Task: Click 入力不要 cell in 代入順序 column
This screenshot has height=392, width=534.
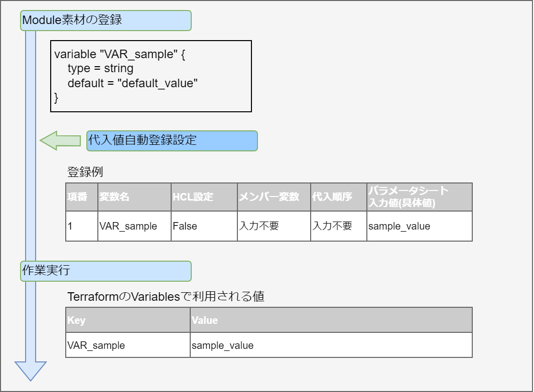Action: click(x=338, y=226)
